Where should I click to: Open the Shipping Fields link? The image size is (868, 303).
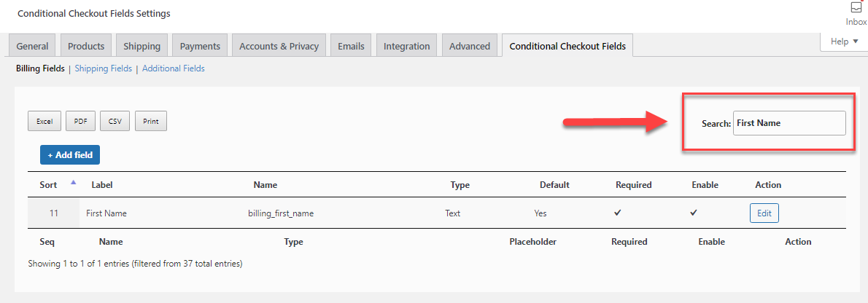103,68
